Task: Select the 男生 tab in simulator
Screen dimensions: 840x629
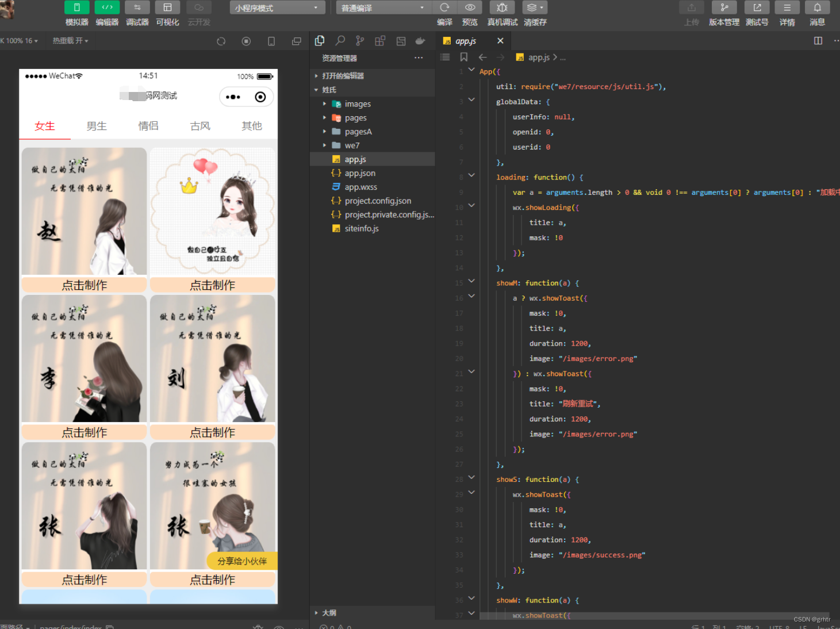Action: click(x=97, y=126)
